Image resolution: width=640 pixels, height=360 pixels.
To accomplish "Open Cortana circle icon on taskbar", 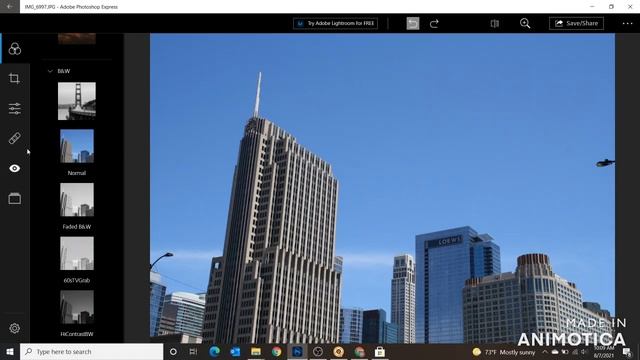I will click(x=173, y=351).
